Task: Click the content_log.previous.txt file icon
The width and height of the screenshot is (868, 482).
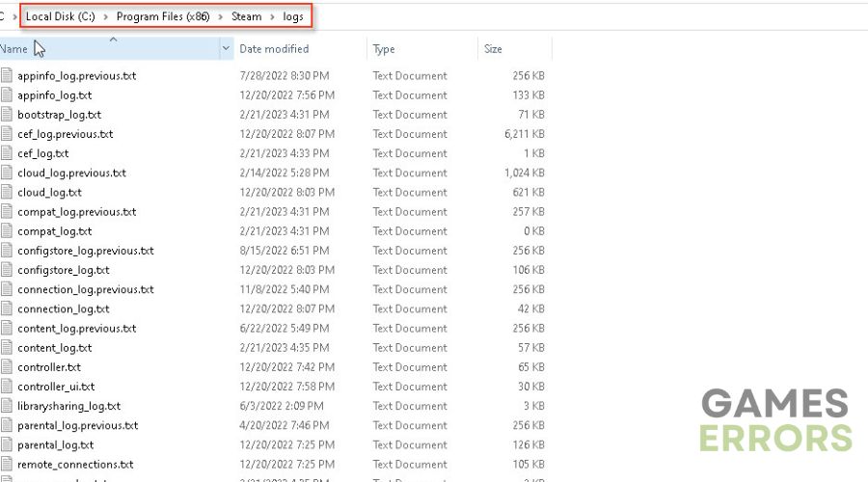Action: point(6,328)
